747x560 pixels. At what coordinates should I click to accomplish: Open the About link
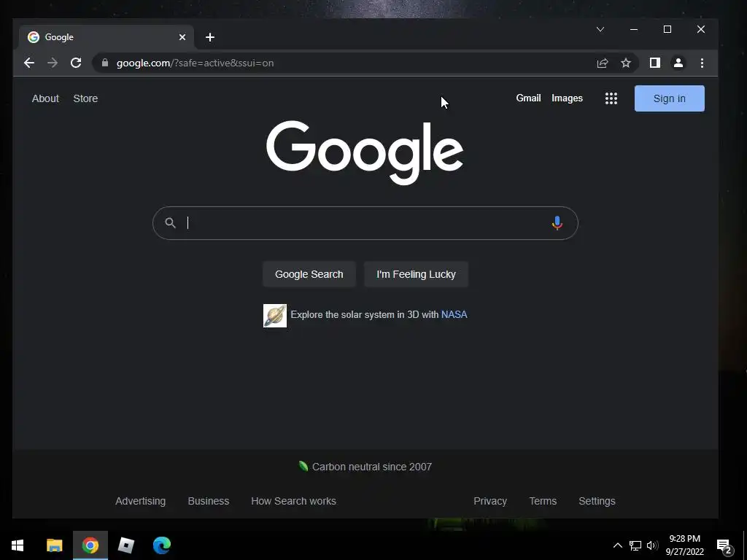point(45,98)
